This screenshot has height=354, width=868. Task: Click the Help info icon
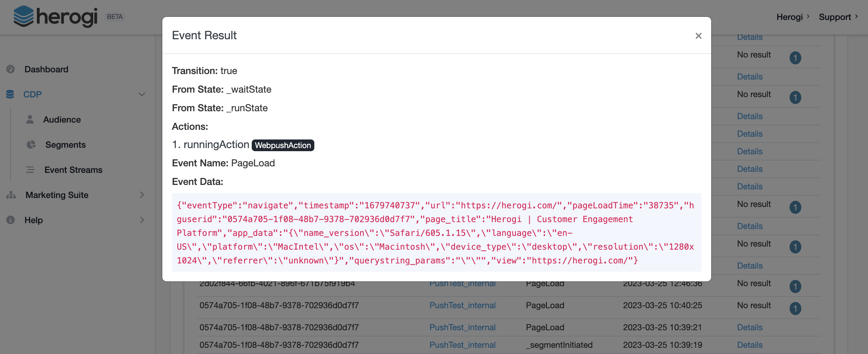(x=11, y=220)
